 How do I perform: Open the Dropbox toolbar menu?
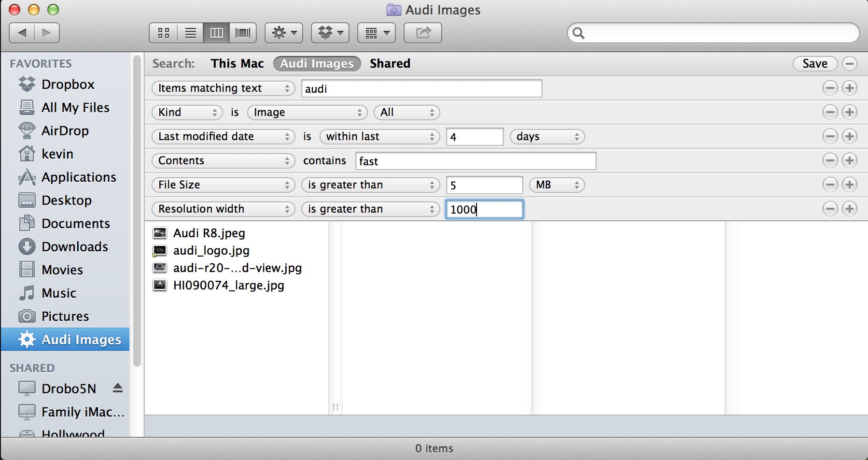click(330, 33)
